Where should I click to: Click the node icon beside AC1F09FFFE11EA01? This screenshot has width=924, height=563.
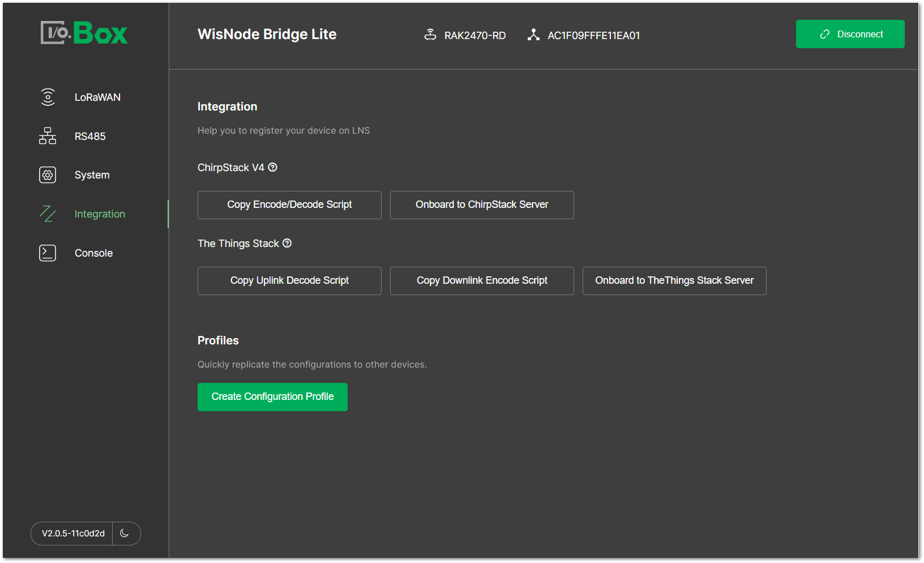tap(533, 35)
